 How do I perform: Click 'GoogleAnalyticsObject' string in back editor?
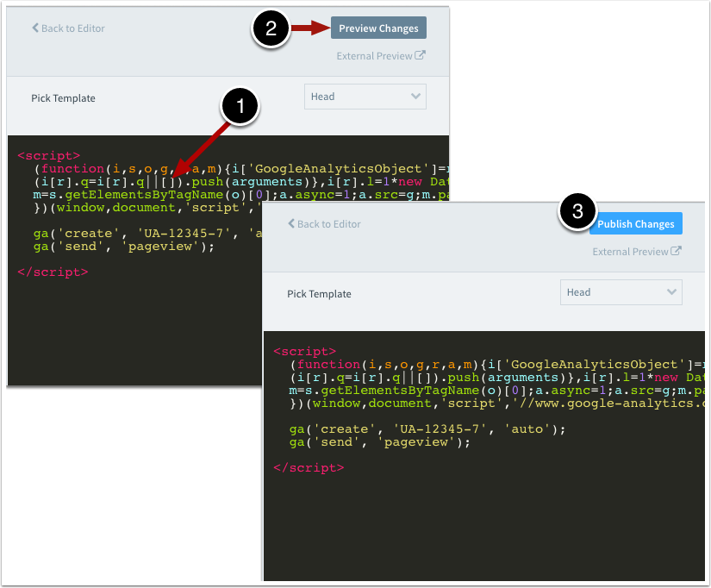339,169
